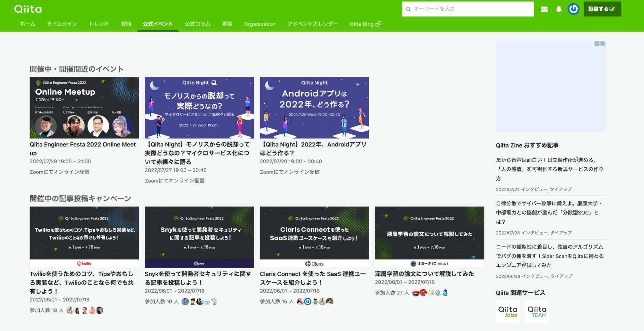Viewport: 644px width, 331px height.
Task: Select the 公式イベント tab
Action: click(158, 24)
